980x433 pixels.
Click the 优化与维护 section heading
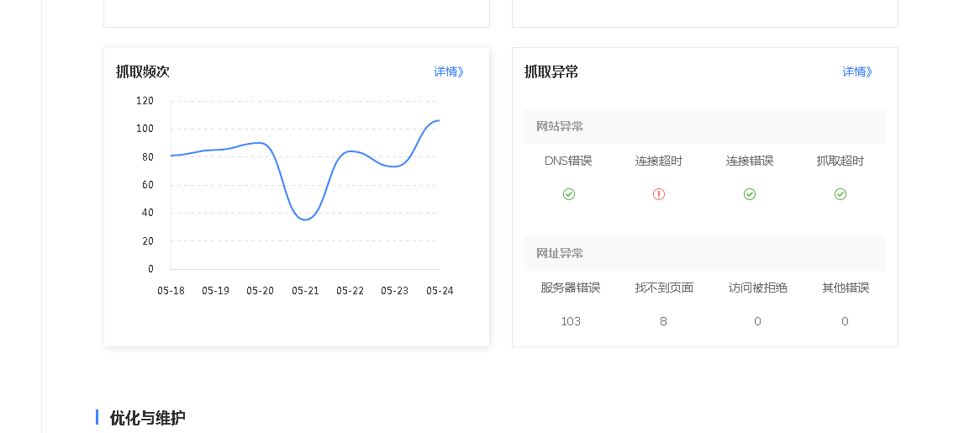[x=148, y=418]
